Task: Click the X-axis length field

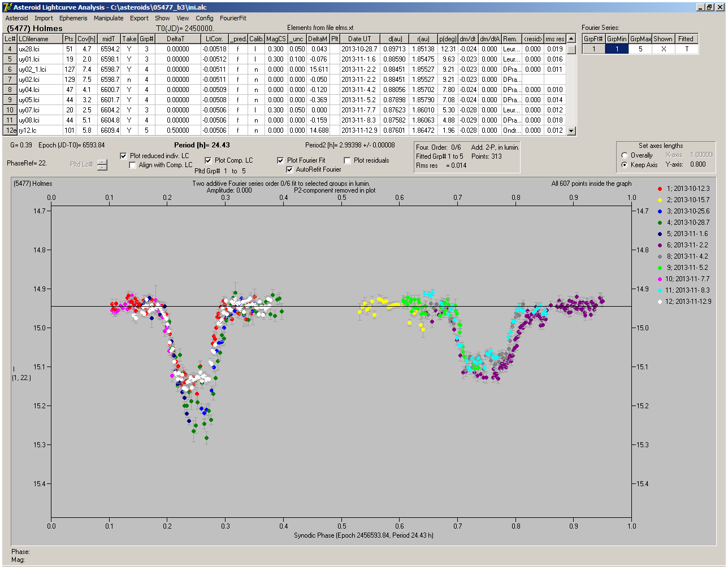Action: 701,155
